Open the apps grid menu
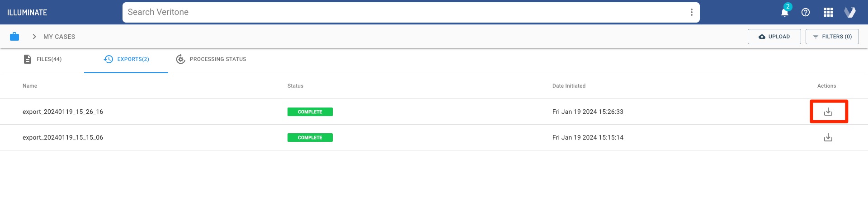 pyautogui.click(x=828, y=12)
